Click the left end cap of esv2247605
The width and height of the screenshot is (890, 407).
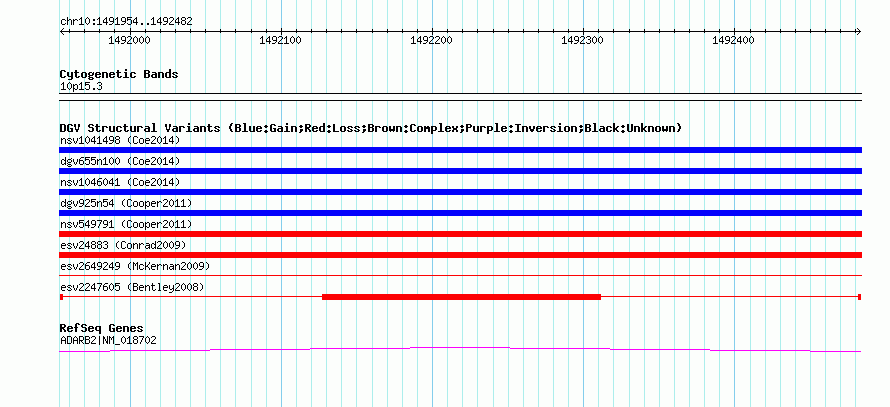(x=61, y=297)
